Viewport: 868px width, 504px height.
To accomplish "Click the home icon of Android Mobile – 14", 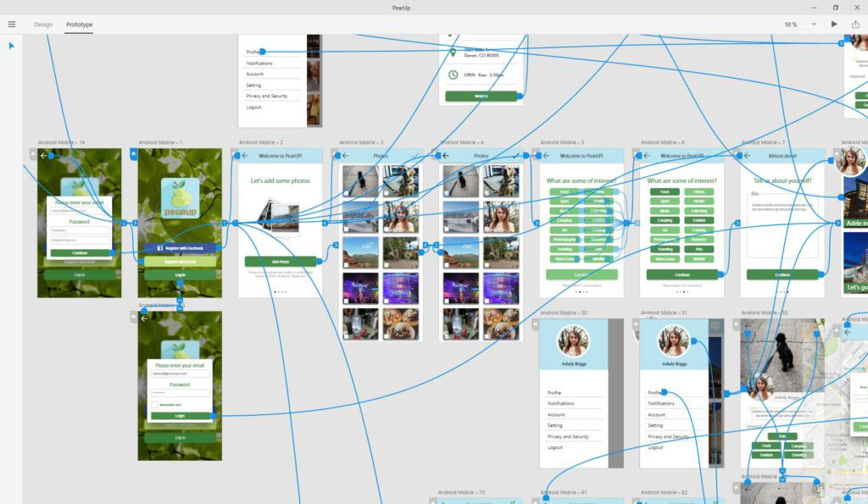I will [33, 154].
